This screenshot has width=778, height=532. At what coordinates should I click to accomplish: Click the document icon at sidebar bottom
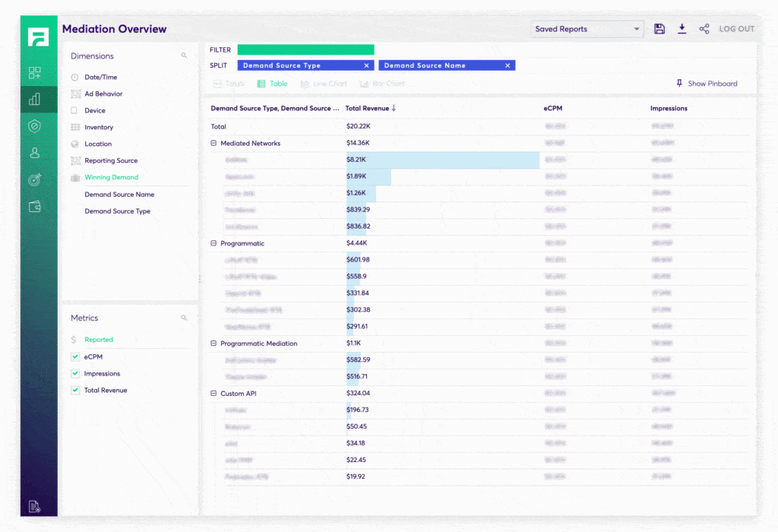pos(34,504)
